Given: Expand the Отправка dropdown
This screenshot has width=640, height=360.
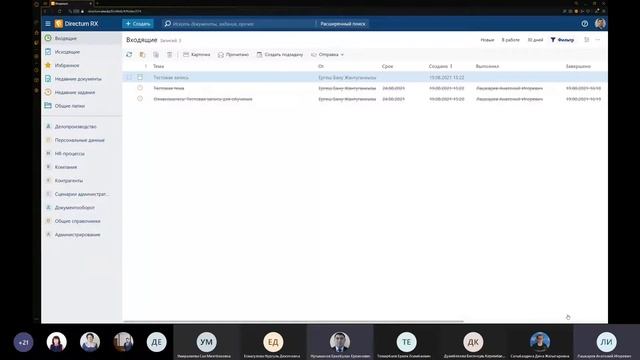Looking at the screenshot, I should coord(328,55).
